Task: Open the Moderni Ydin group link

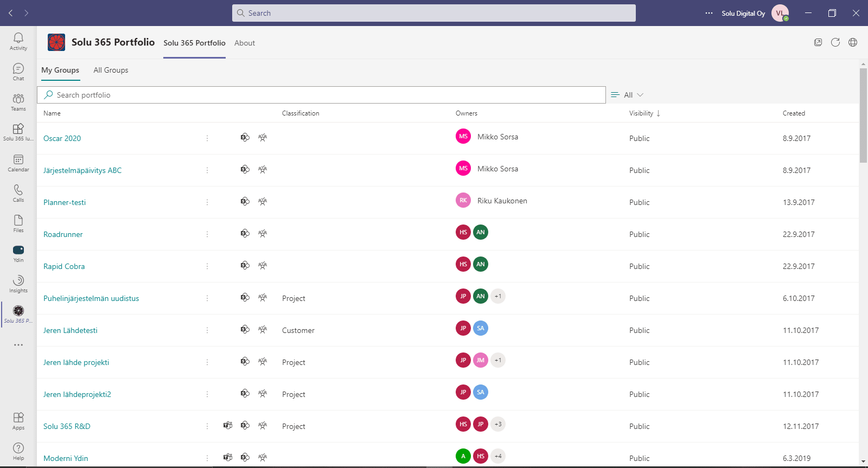Action: point(66,458)
